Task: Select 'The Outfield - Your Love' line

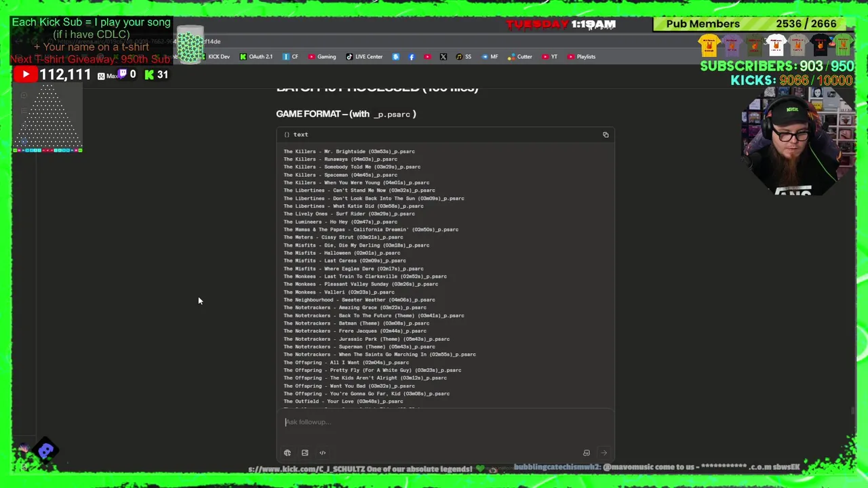Action: point(343,402)
